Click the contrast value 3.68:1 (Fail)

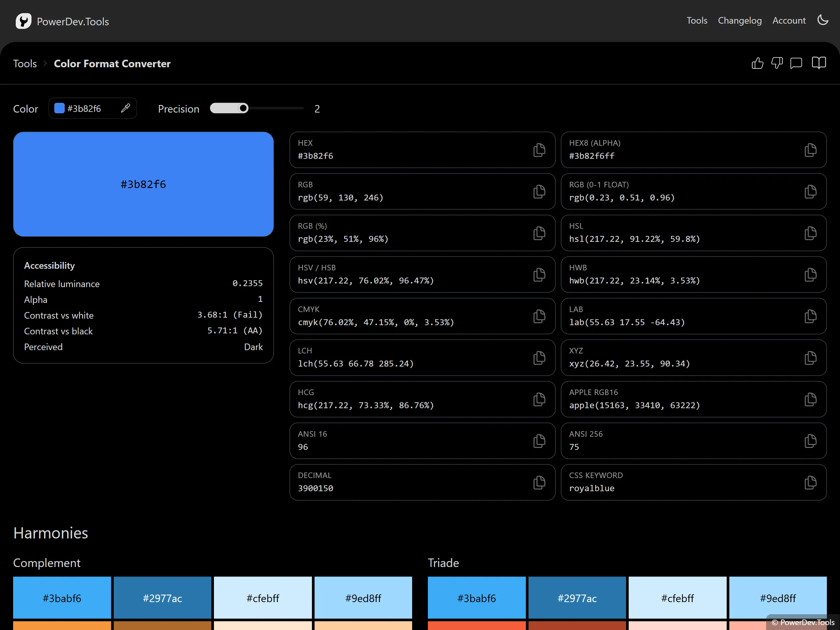[x=230, y=315]
